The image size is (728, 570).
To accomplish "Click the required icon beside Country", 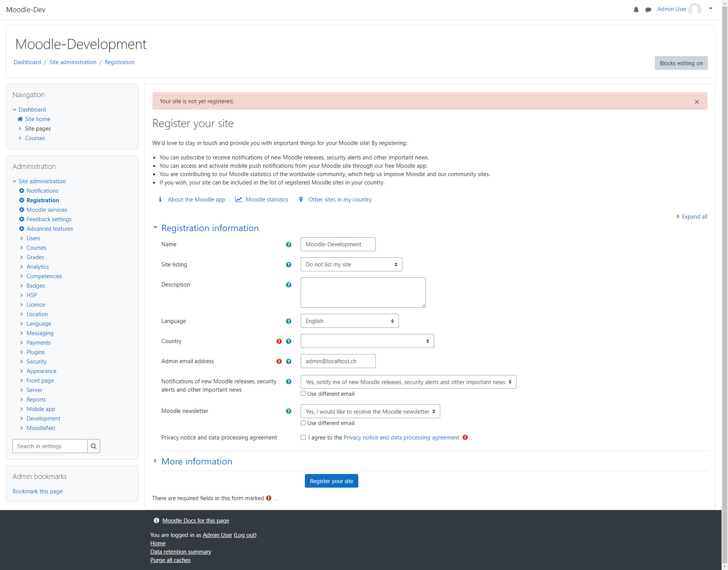I will click(279, 342).
